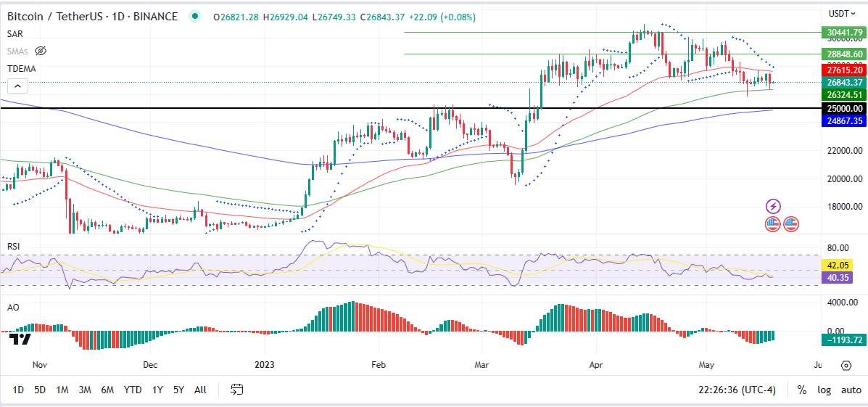Select the YTD time range
The image size is (868, 407).
coord(132,390)
